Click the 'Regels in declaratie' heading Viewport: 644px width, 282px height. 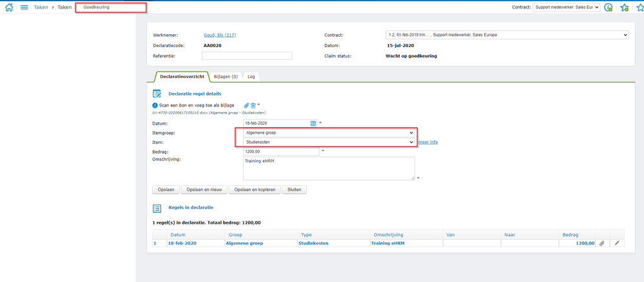coord(191,208)
